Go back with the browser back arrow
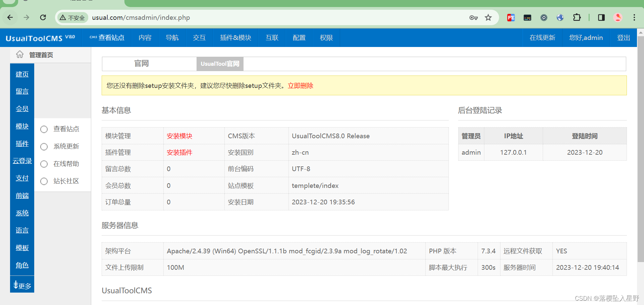Image resolution: width=644 pixels, height=305 pixels. [10, 17]
